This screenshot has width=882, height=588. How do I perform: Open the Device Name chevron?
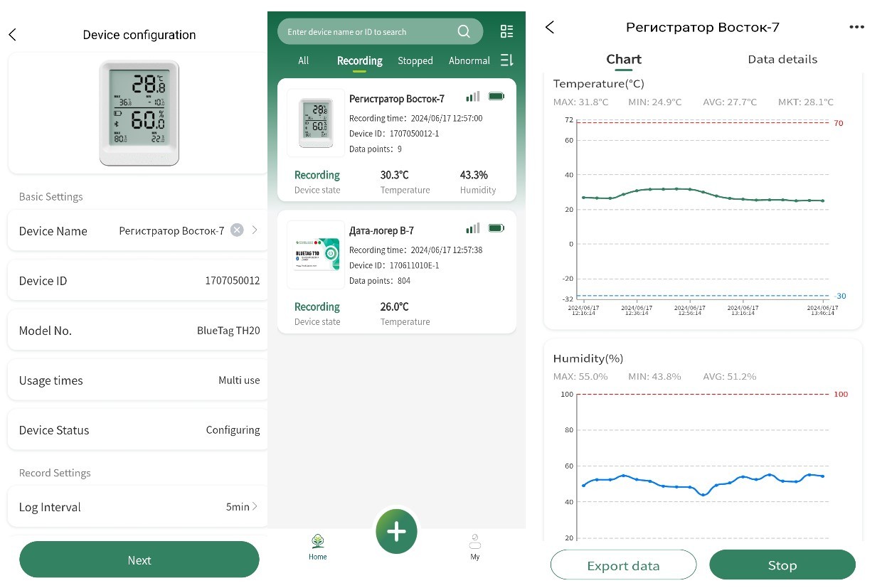point(255,230)
